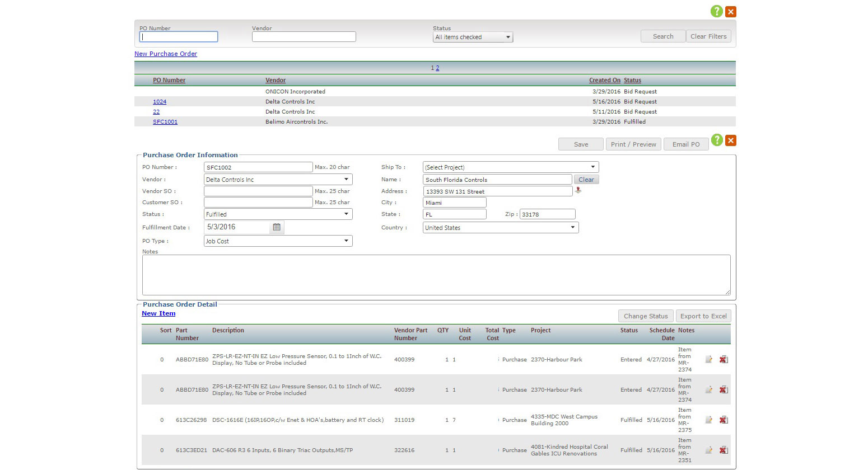Click inside the Notes text area
Image resolution: width=868 pixels, height=470 pixels.
pos(436,275)
